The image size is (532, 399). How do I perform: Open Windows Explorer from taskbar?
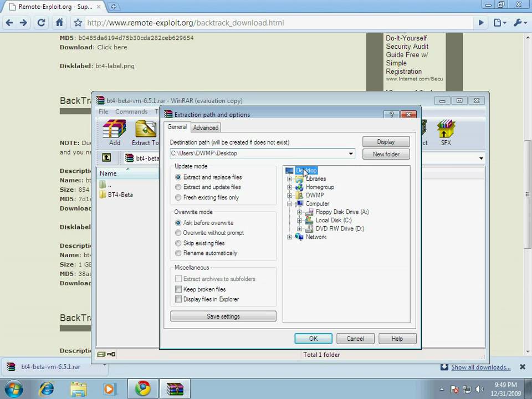click(78, 388)
